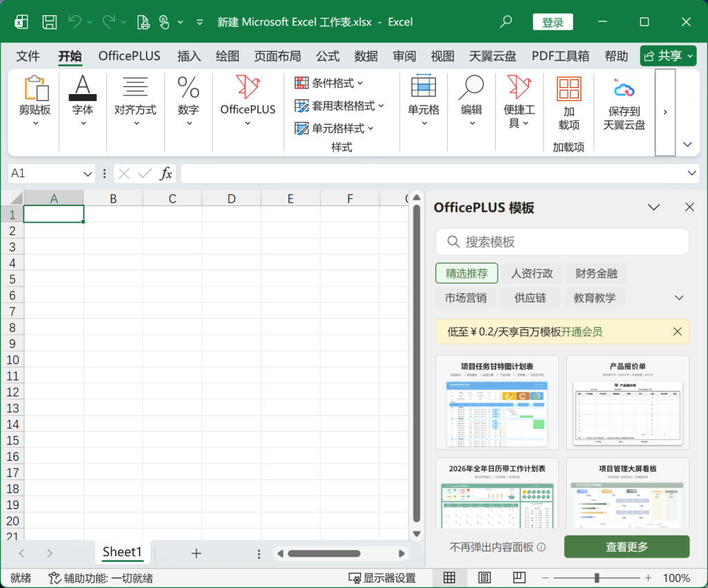Click the 开通会员 link
Image resolution: width=708 pixels, height=588 pixels.
581,331
